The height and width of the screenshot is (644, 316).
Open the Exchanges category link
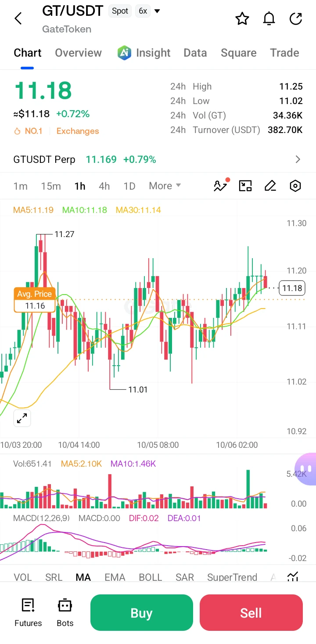(x=78, y=131)
